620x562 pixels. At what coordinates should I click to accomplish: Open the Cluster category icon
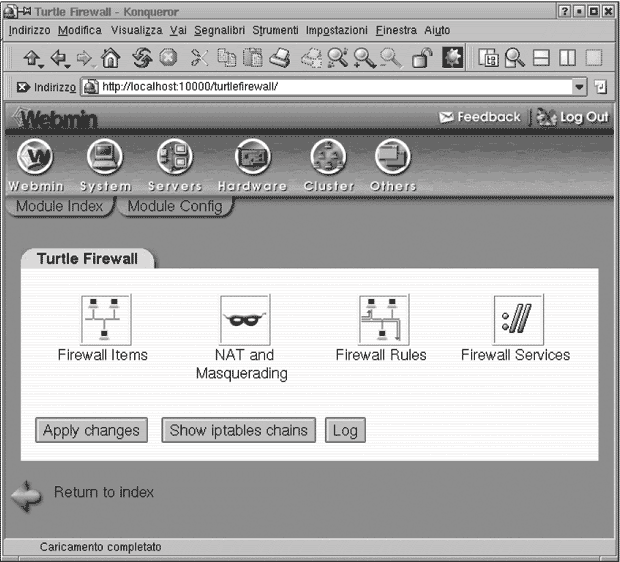(x=328, y=157)
